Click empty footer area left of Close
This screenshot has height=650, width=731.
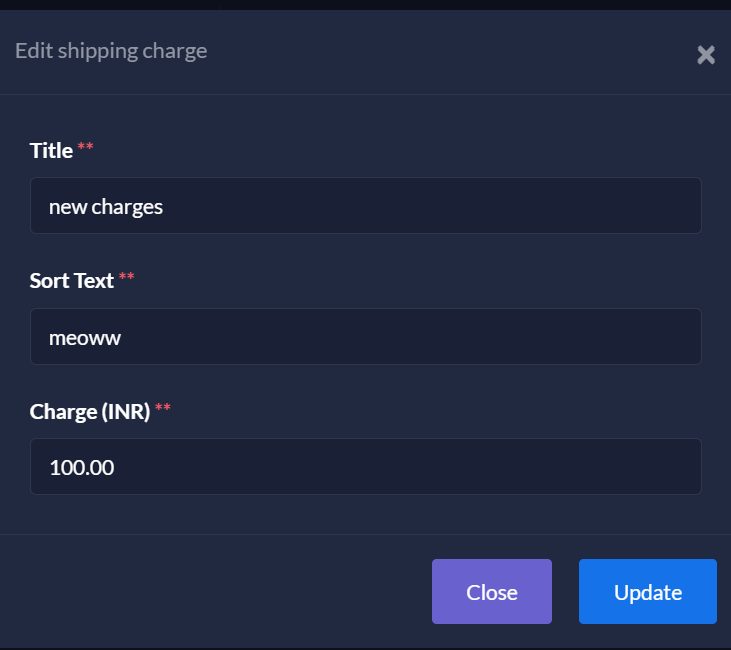point(220,592)
